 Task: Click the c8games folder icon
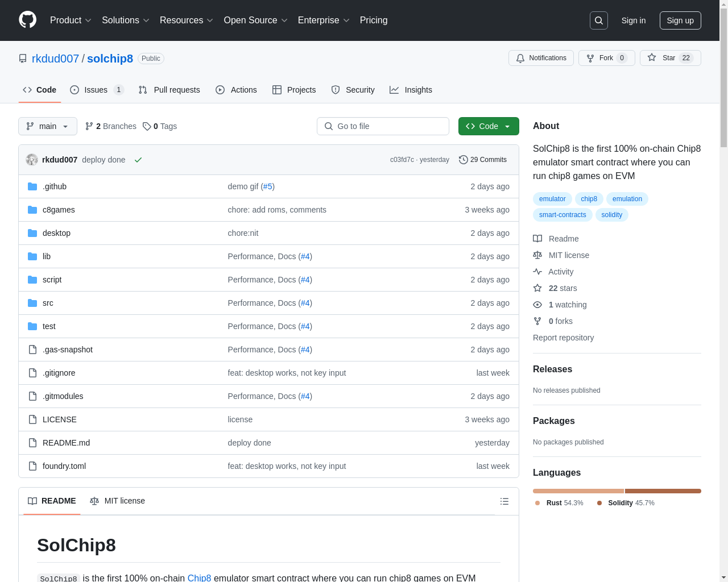[32, 210]
